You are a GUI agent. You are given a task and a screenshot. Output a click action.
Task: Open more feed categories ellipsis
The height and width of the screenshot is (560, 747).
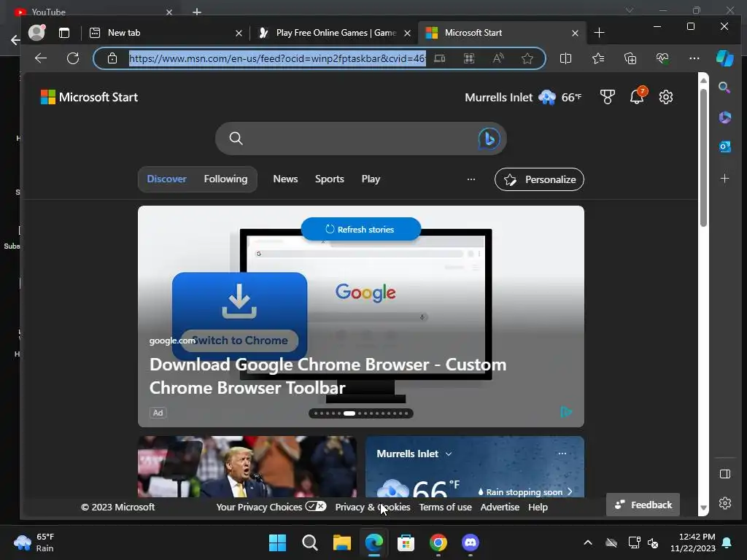(471, 179)
